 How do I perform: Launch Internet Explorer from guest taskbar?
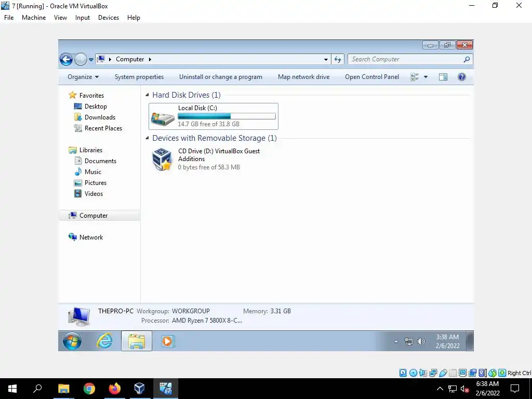pos(104,341)
